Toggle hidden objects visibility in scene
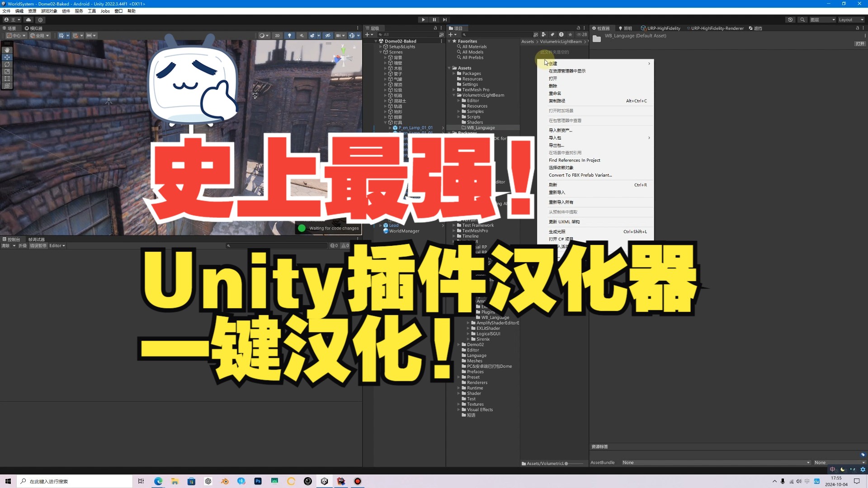The height and width of the screenshot is (488, 868). 328,35
